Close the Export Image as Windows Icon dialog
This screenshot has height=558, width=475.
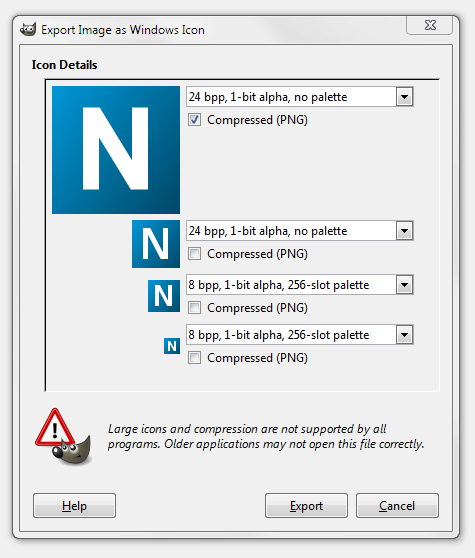point(430,25)
